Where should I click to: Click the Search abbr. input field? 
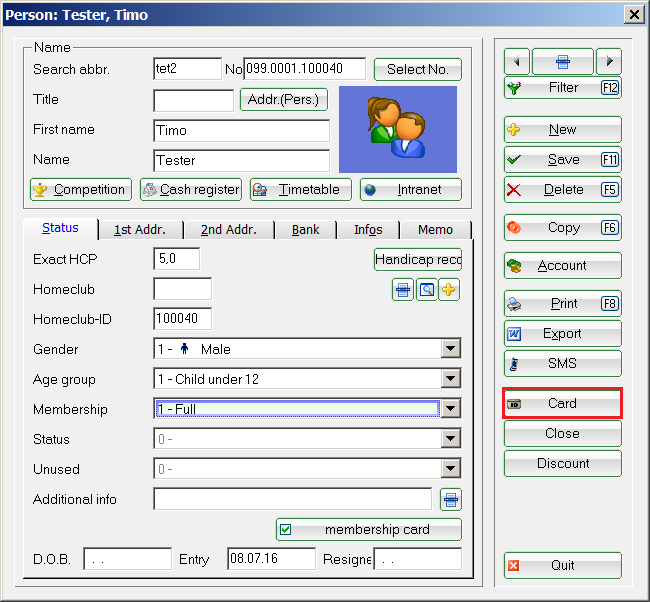(x=187, y=68)
